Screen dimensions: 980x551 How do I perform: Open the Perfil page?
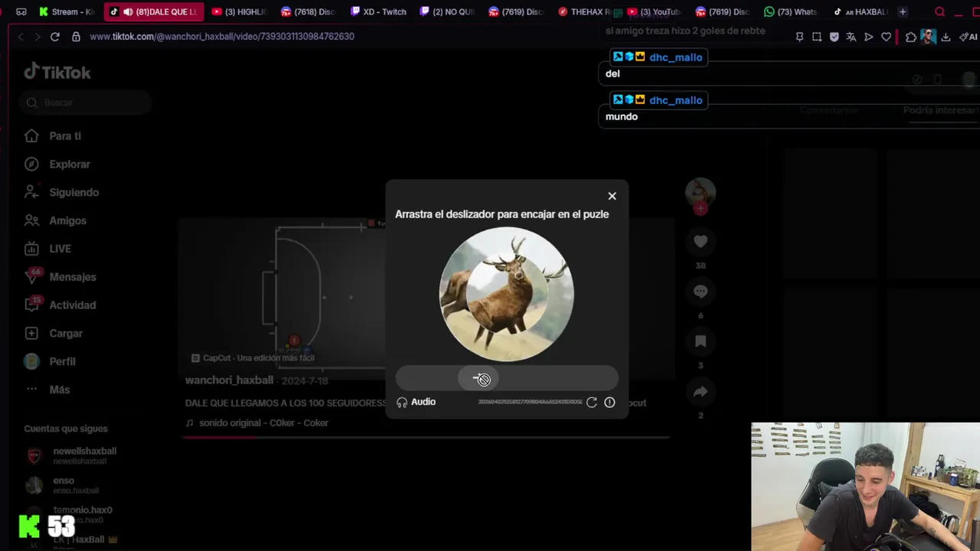(62, 361)
